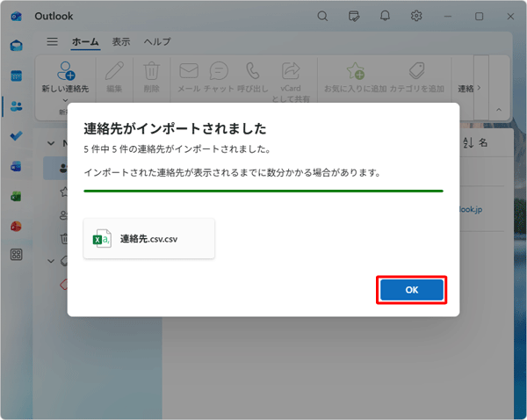527x420 pixels.
Task: Expand the 新しい連絡先 dropdown arrow
Action: click(65, 100)
